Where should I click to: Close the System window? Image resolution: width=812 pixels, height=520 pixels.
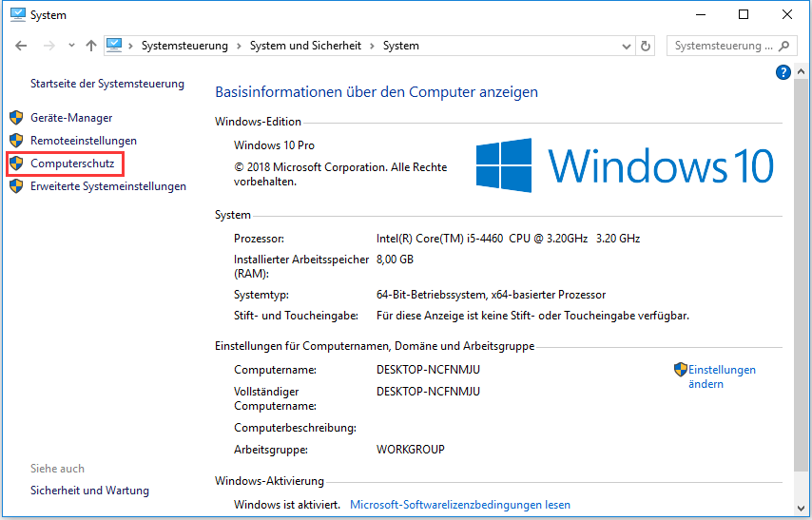787,14
